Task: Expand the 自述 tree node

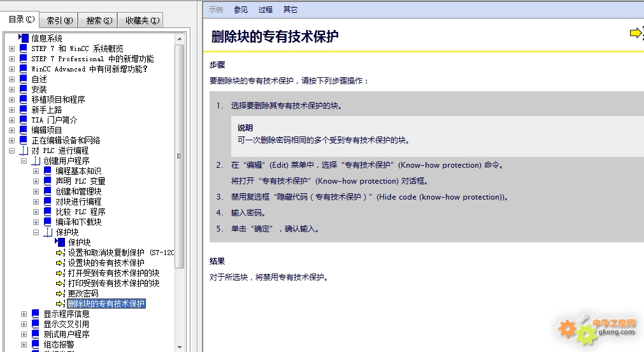Action: (x=11, y=79)
